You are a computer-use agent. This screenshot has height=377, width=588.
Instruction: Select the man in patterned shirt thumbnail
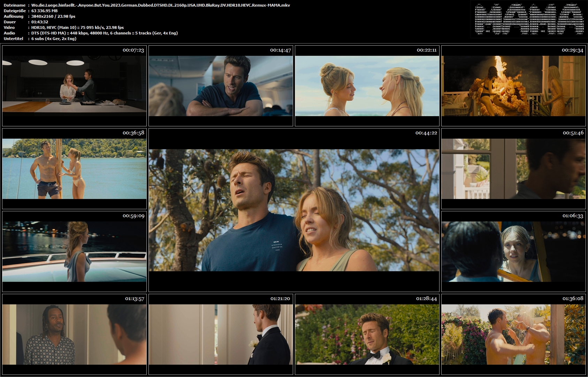pyautogui.click(x=74, y=335)
